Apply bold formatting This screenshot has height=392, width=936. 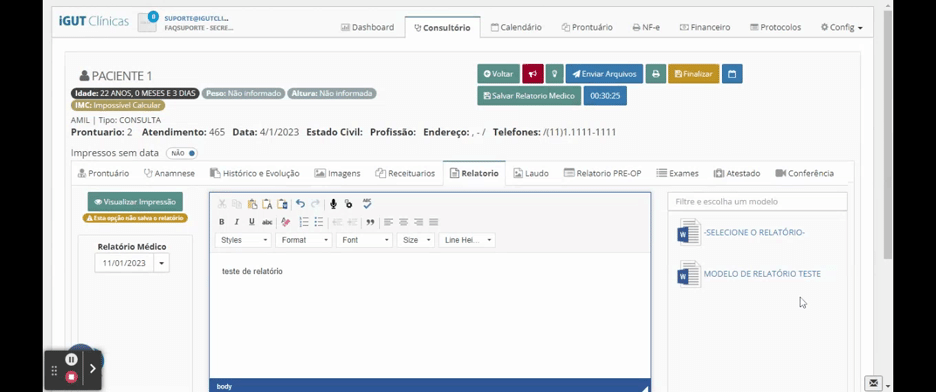point(221,222)
